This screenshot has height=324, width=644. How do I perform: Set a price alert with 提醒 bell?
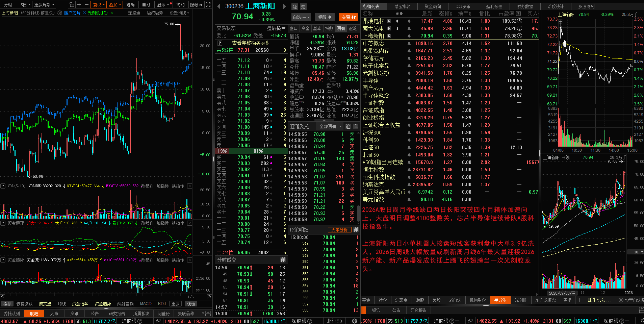[x=325, y=17]
